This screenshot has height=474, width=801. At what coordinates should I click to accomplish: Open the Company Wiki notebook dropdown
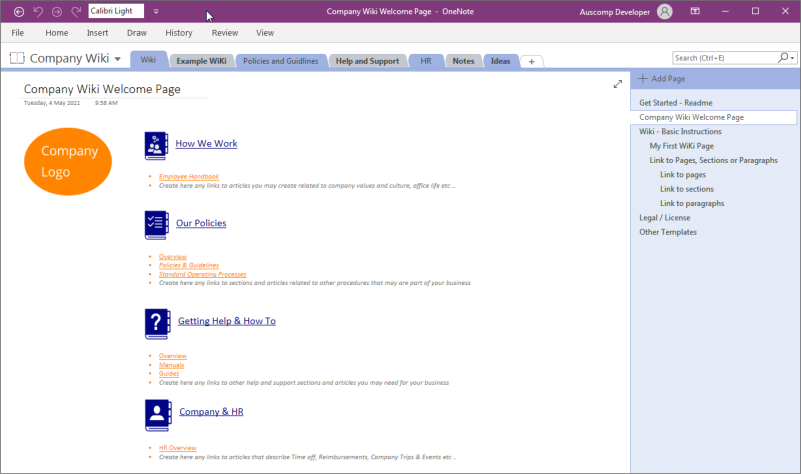coord(118,59)
